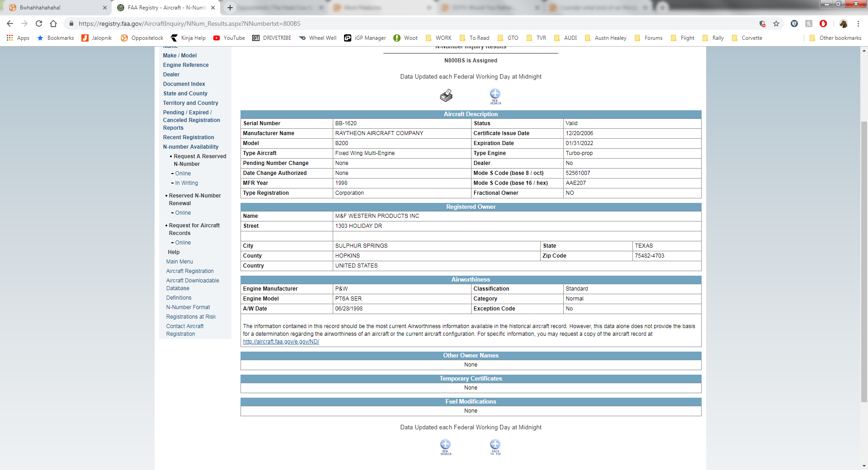Open Oppositelock bookmark
Image resolution: width=868 pixels, height=470 pixels.
coord(142,38)
